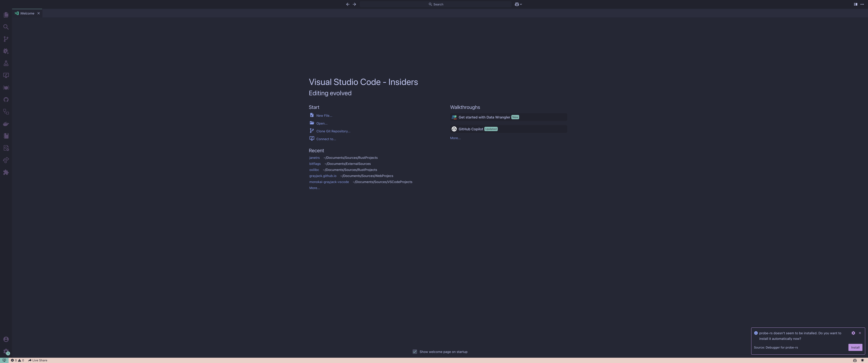
Task: Uncheck Show welcome page on startup
Action: point(415,352)
